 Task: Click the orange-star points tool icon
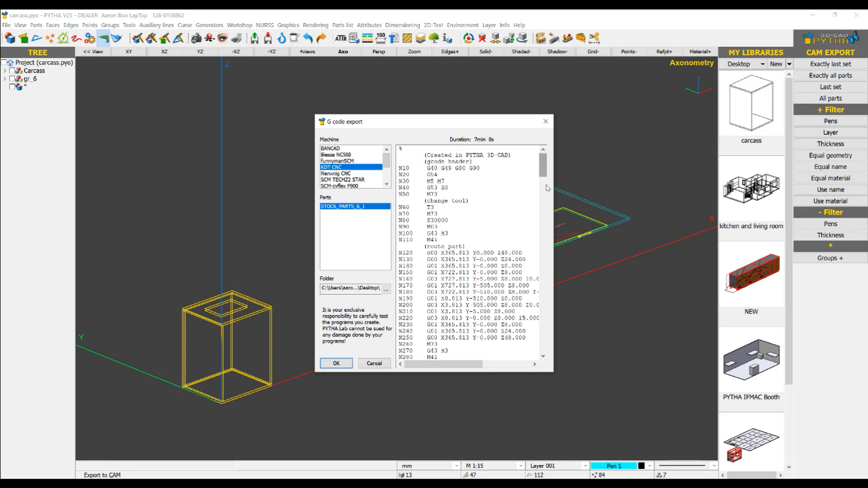click(50, 38)
